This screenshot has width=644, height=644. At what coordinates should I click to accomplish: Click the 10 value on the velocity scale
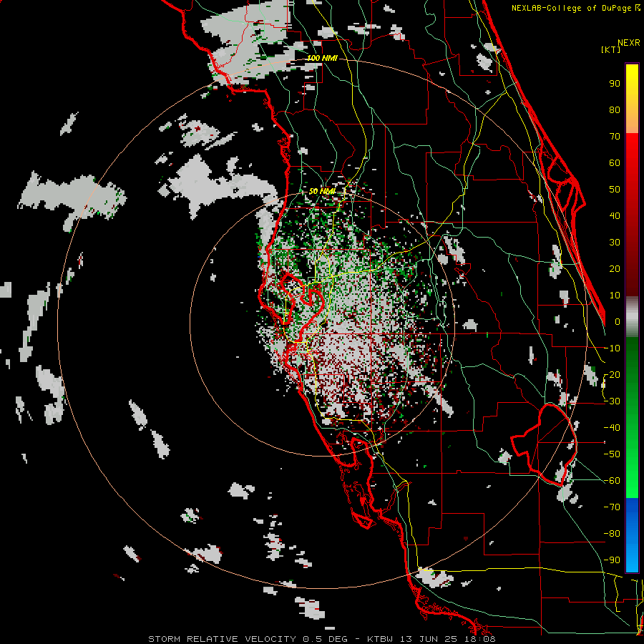[615, 296]
